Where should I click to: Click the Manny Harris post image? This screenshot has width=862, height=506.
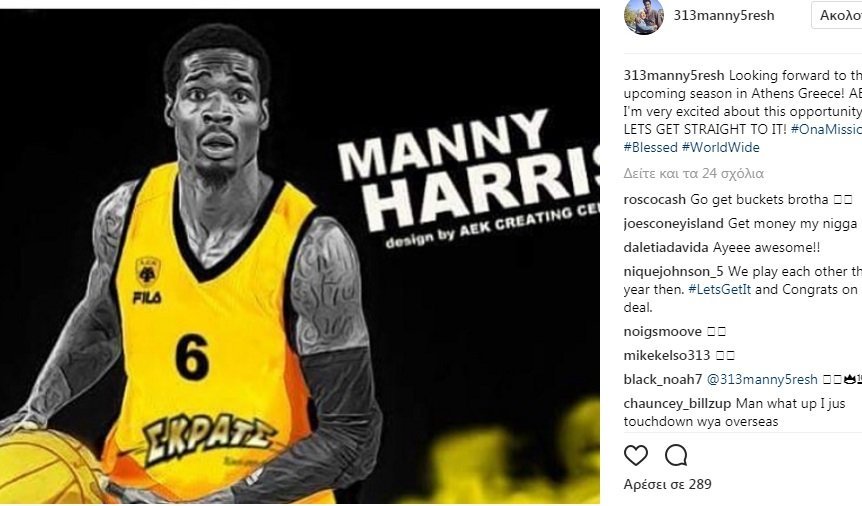(x=300, y=256)
